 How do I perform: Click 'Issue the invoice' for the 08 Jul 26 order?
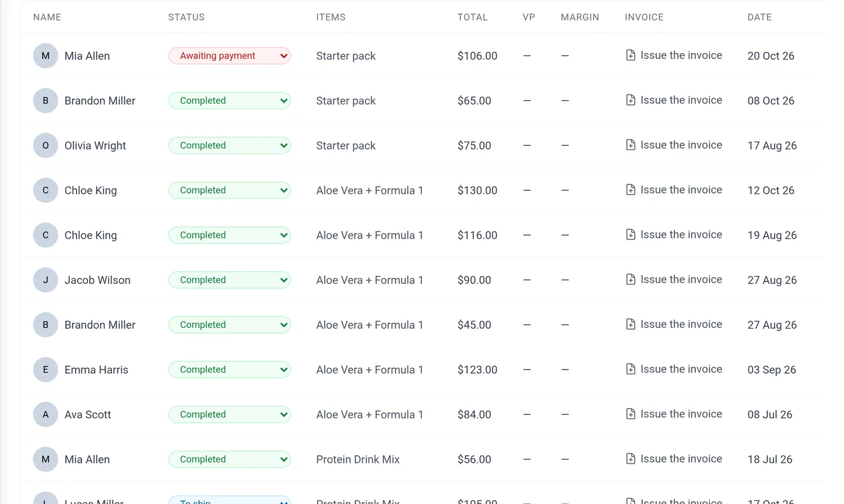681,414
